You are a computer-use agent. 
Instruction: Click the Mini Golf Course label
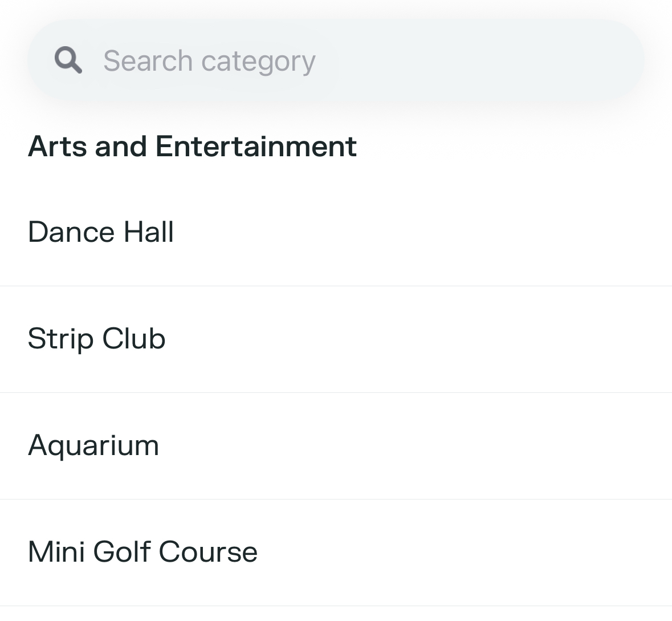pos(142,552)
